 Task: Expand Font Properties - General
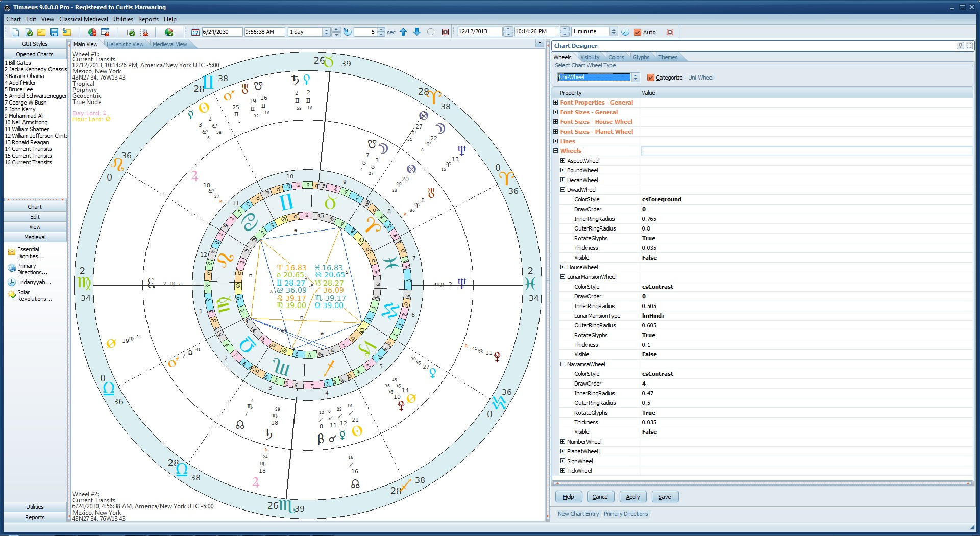point(556,103)
